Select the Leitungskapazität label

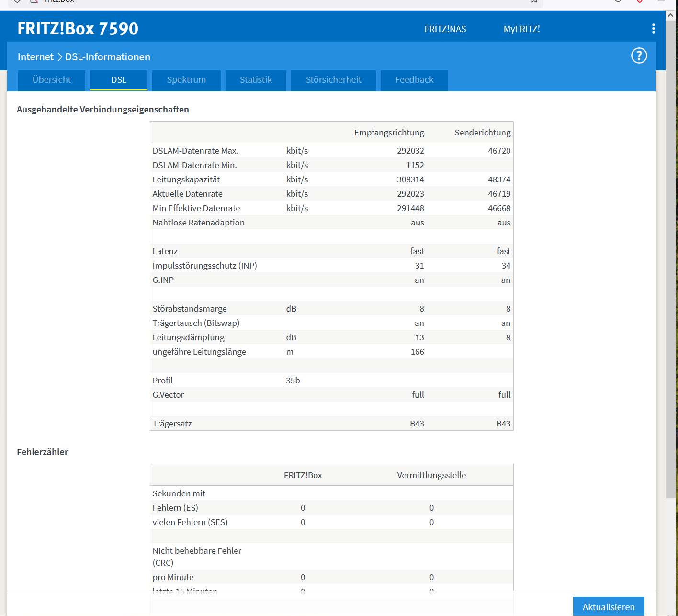(186, 179)
